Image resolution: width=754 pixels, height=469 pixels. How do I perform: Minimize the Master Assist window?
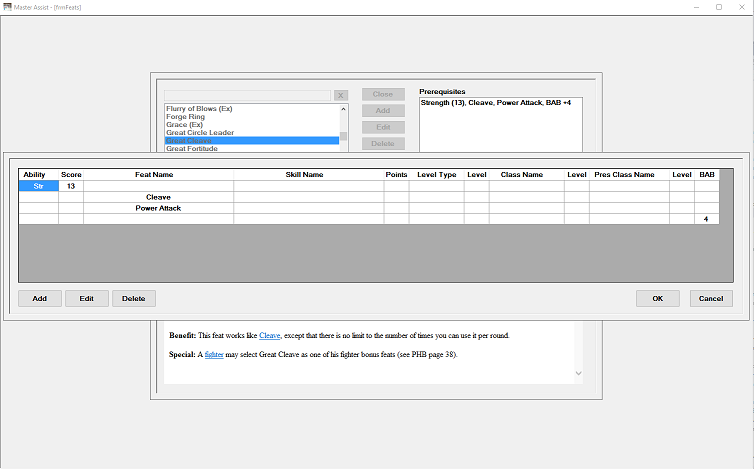[x=696, y=7]
